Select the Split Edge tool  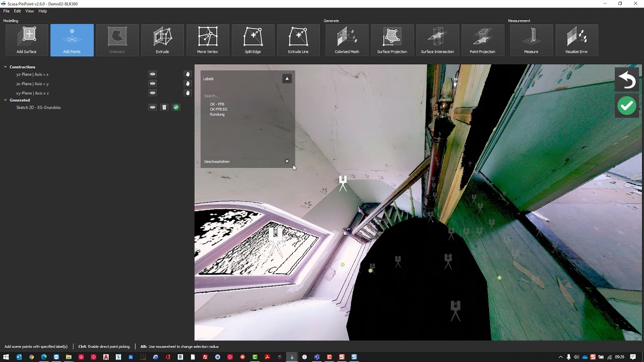point(253,40)
